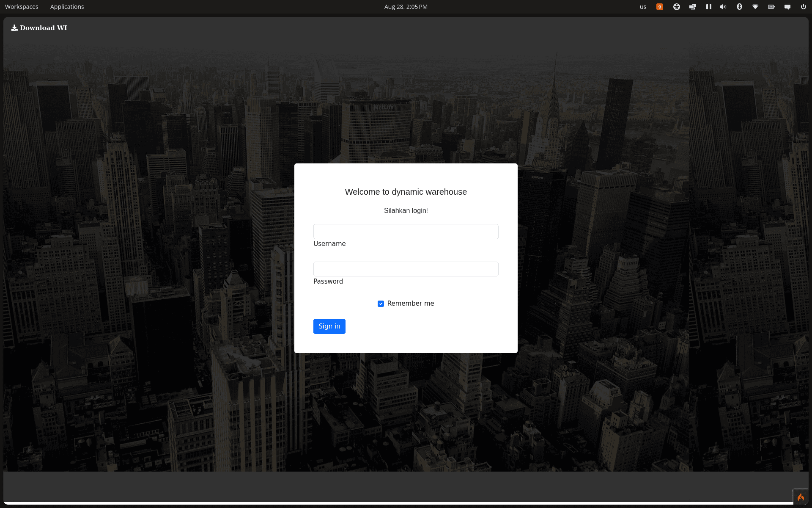Open the chat notifications tray icon
The image size is (812, 508).
click(787, 7)
